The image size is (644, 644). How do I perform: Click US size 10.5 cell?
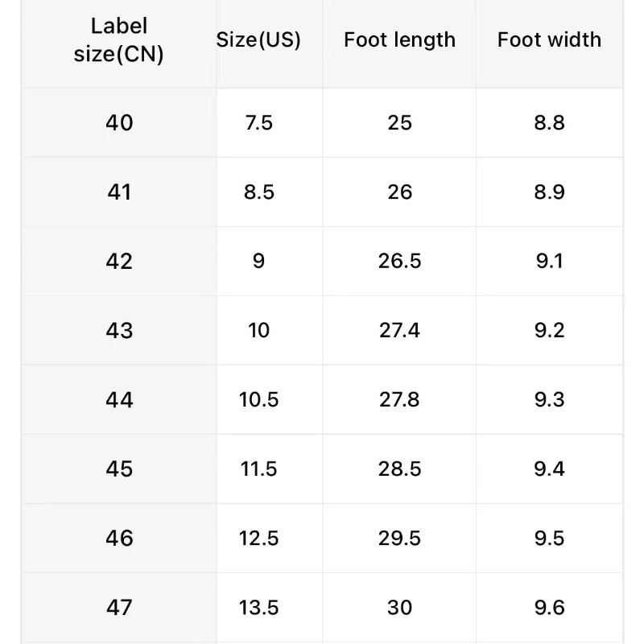[x=258, y=400]
